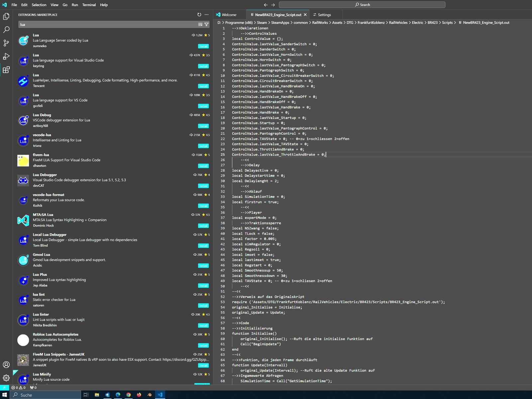Screen dimensions: 532x399
Task: Launch Firefox from the taskbar
Action: coord(139,395)
